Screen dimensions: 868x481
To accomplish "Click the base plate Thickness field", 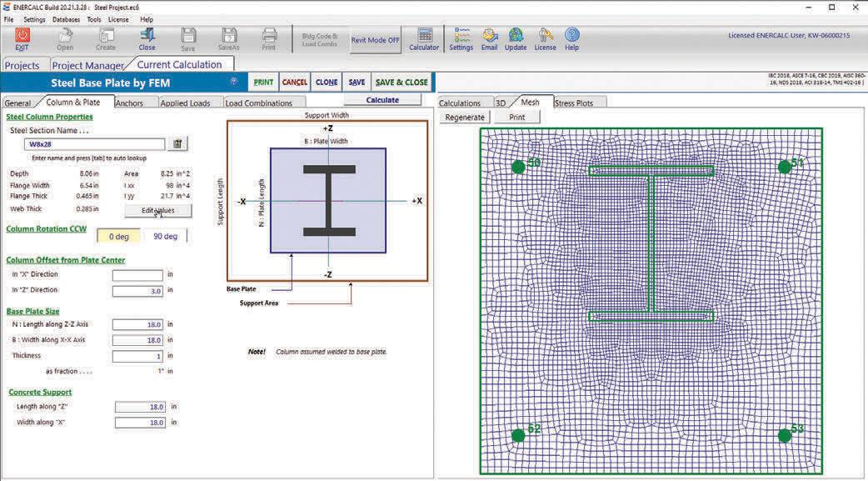I will (x=137, y=356).
